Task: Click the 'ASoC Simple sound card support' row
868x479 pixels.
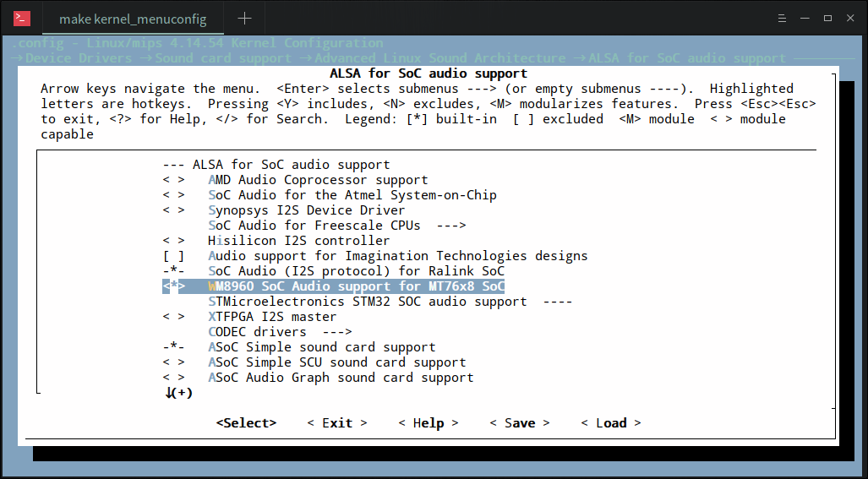Action: tap(299, 347)
